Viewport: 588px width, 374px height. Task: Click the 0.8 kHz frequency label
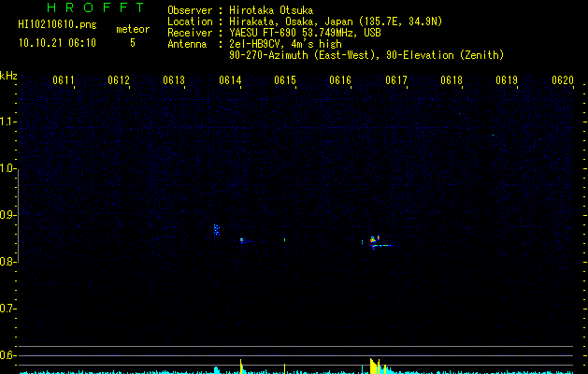tap(7, 262)
